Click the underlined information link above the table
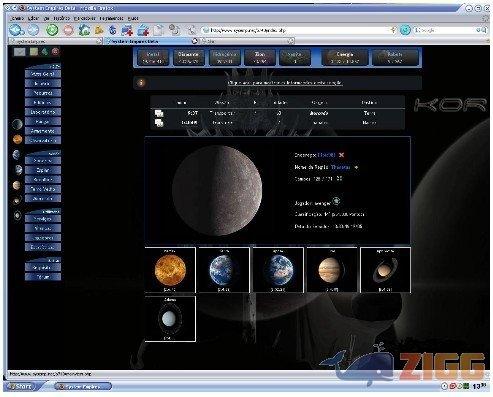Viewport: 493px width, 397px height. click(285, 83)
